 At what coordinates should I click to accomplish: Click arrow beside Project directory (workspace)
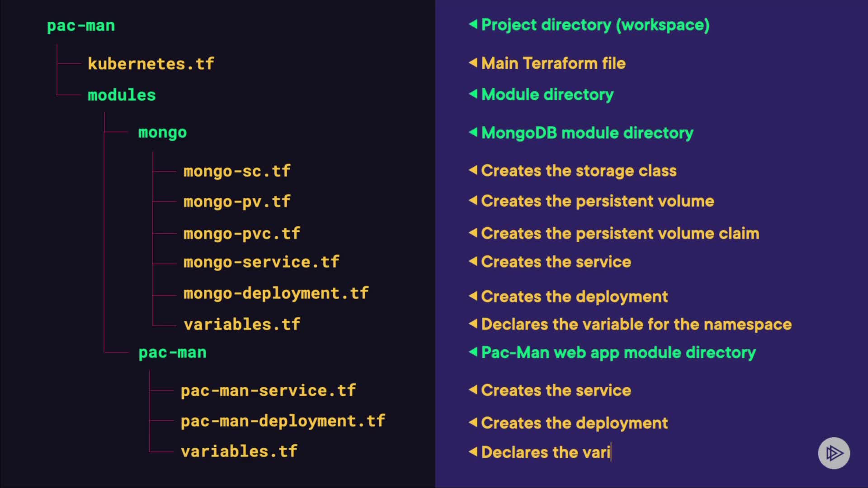coord(473,24)
